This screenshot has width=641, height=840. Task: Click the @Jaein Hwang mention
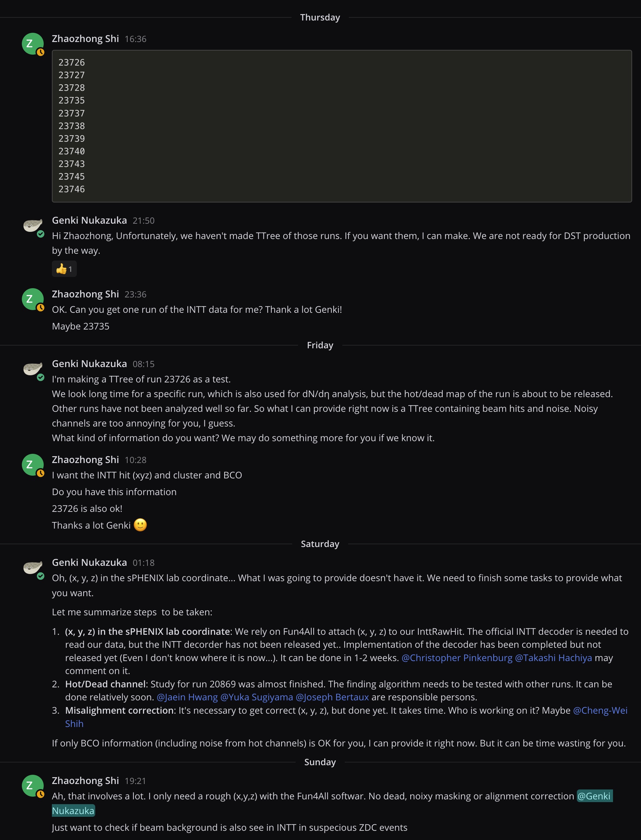click(x=187, y=697)
